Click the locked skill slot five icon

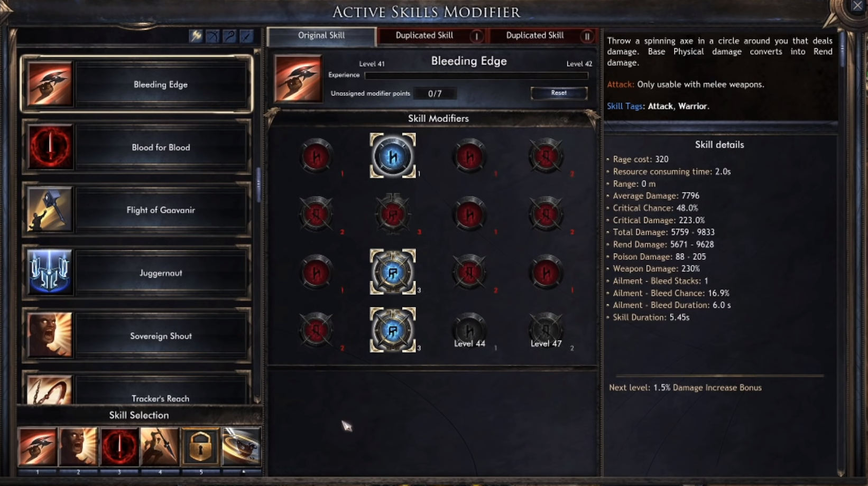[x=200, y=447]
